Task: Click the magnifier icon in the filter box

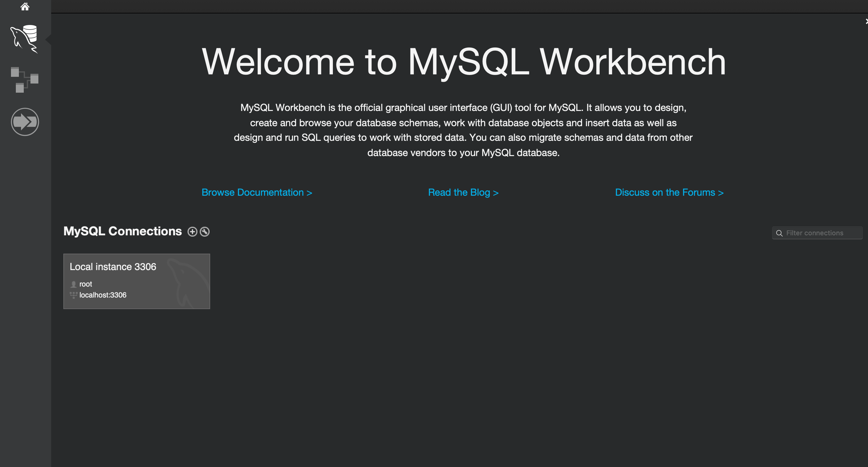Action: tap(779, 233)
